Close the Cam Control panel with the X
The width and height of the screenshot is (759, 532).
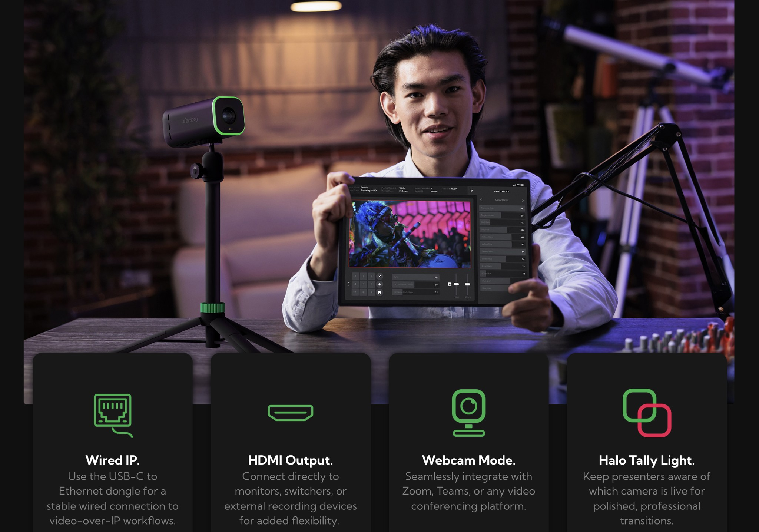[x=472, y=191]
